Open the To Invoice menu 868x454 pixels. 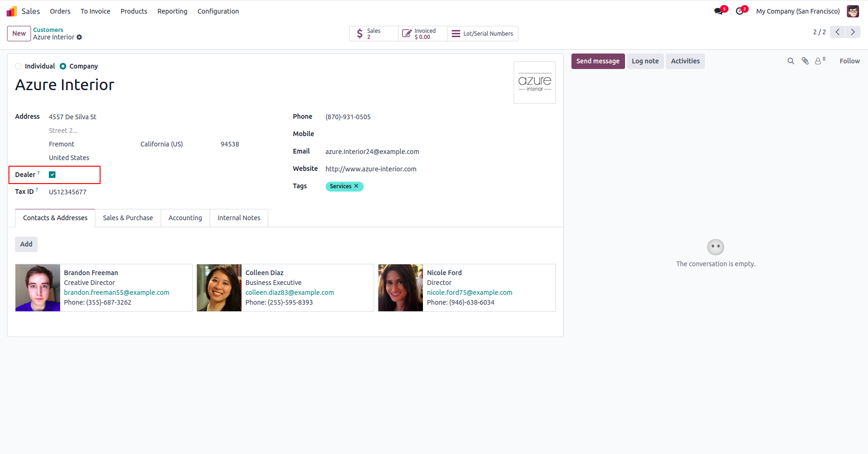coord(95,11)
